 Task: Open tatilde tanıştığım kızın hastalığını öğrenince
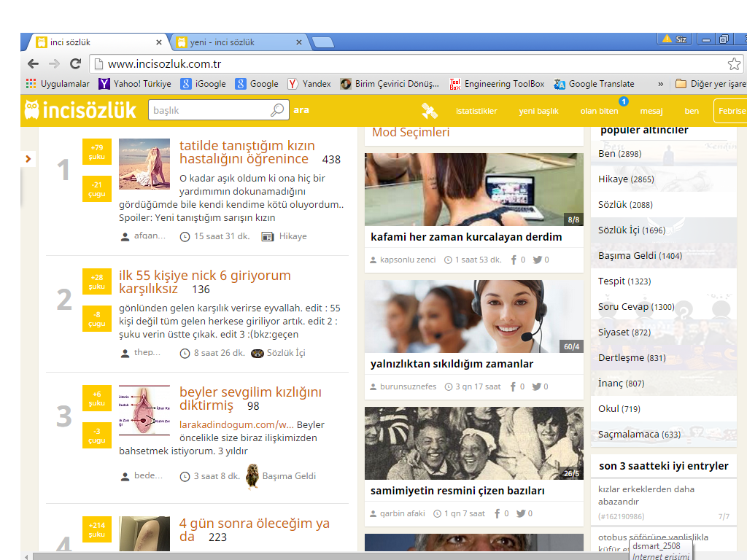pyautogui.click(x=247, y=152)
